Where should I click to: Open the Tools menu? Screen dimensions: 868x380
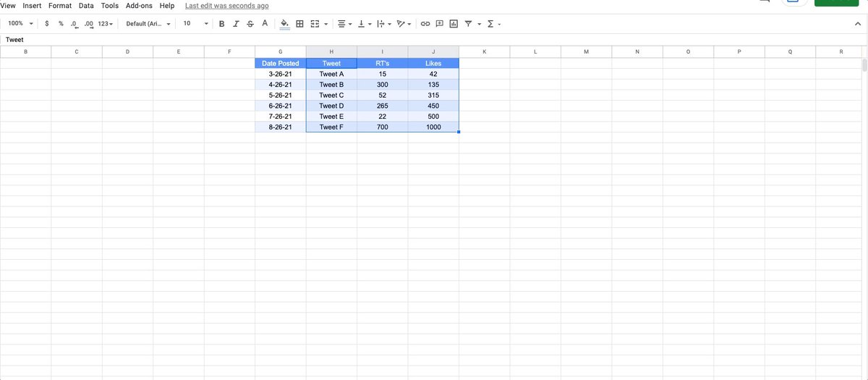point(110,6)
